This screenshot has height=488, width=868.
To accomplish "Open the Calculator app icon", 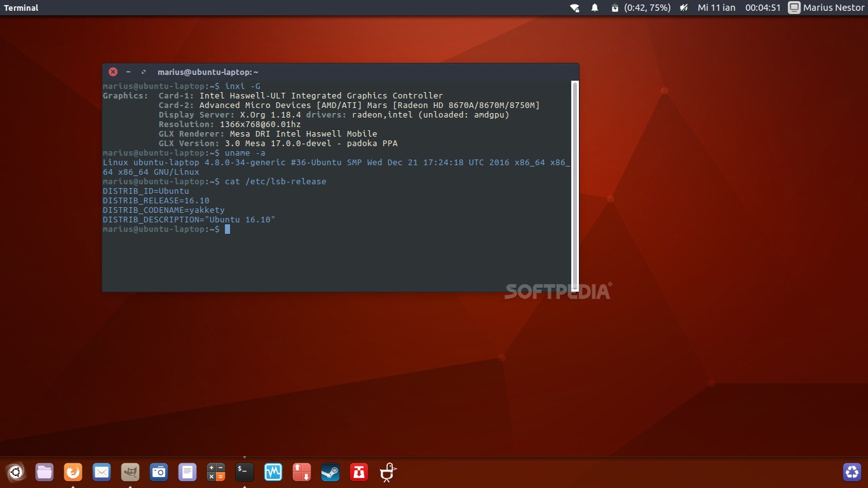I will tap(215, 472).
